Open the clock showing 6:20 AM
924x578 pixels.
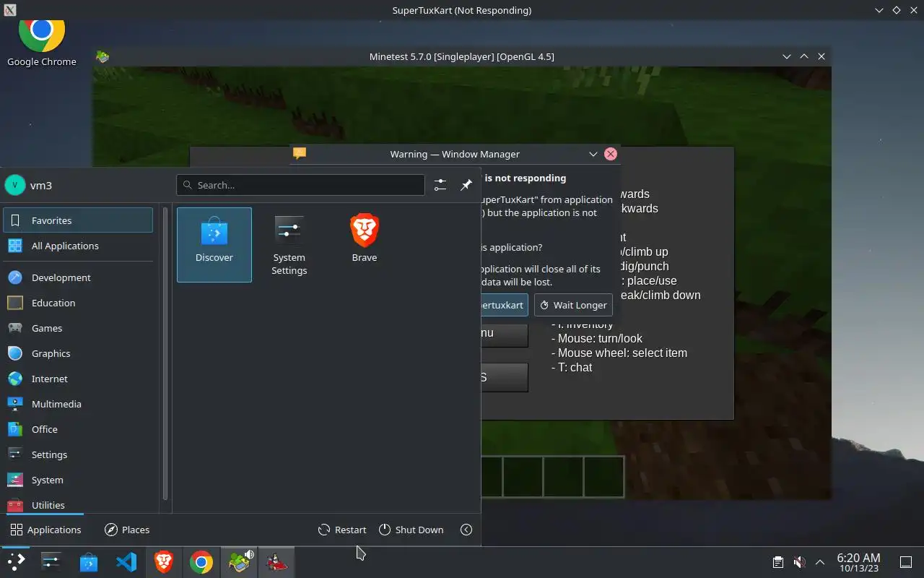[x=858, y=562]
